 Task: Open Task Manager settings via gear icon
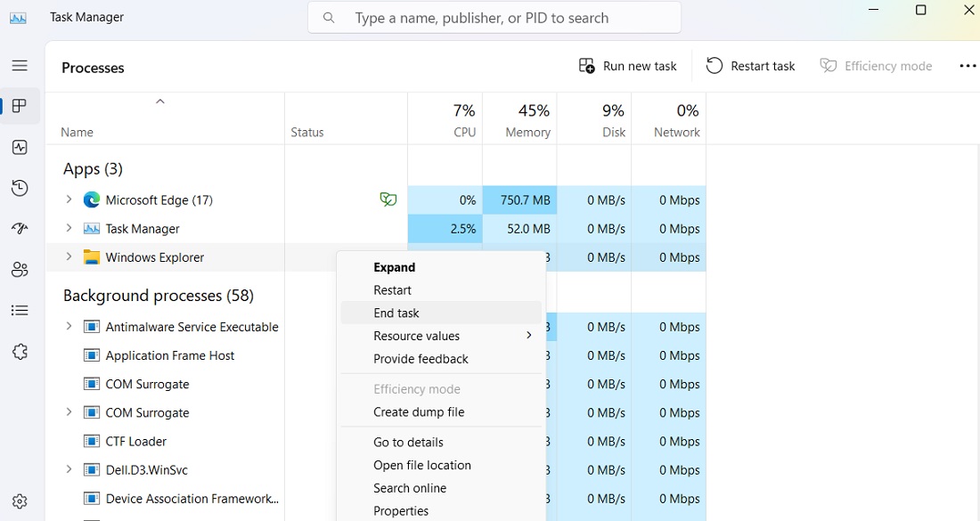coord(20,501)
